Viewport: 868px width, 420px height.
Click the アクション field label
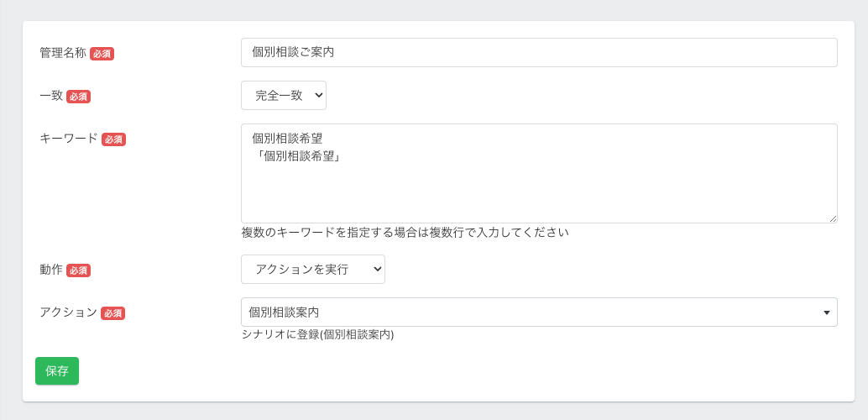[x=69, y=312]
